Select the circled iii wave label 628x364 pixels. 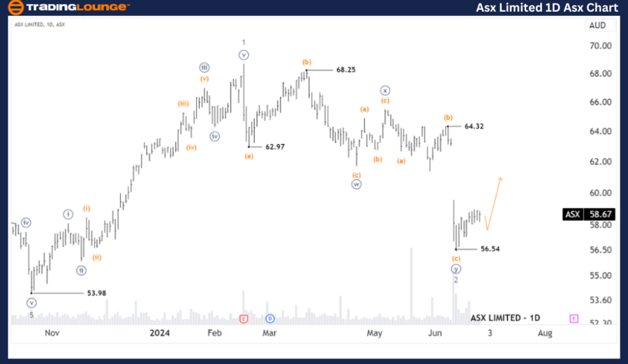tap(204, 68)
